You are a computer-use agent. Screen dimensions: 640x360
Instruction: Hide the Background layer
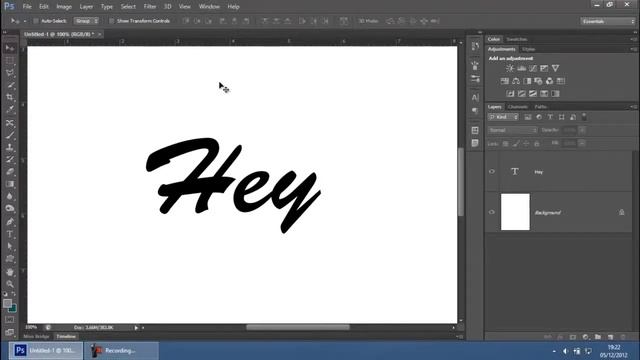(x=492, y=212)
